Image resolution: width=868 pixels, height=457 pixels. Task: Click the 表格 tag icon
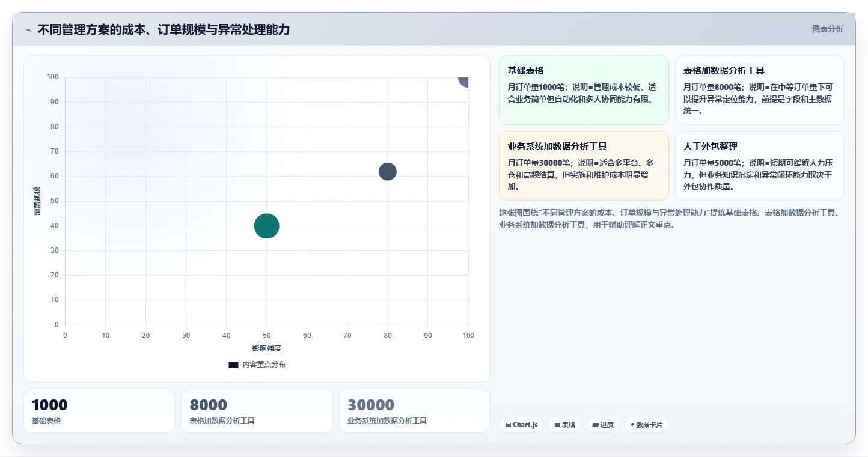coord(557,425)
